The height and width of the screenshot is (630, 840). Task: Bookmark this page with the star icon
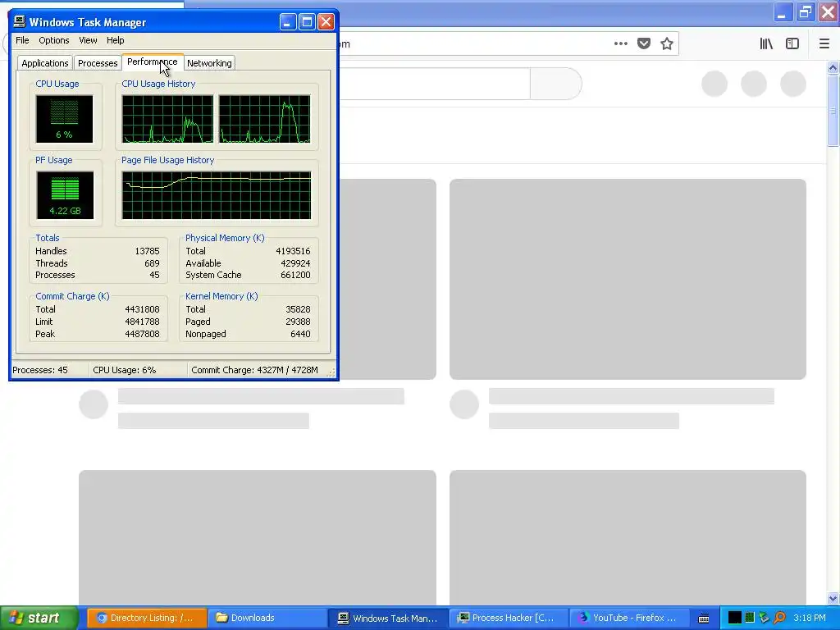click(667, 43)
